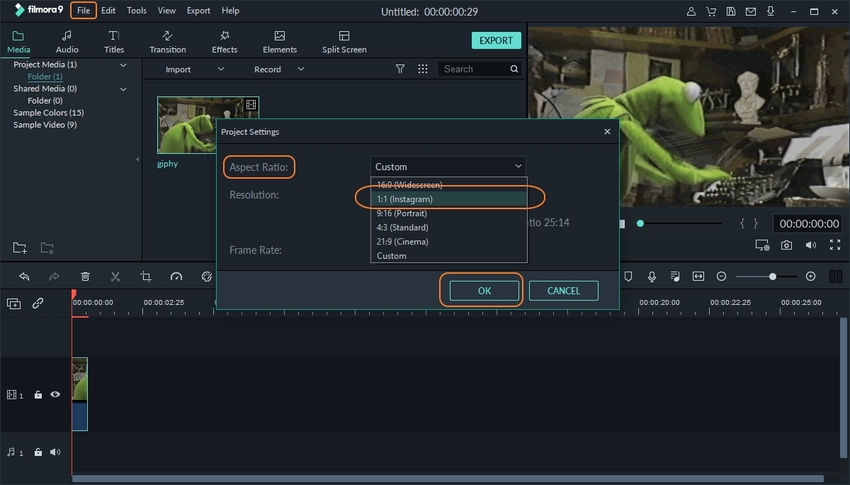Click the download icon in title bar
The width and height of the screenshot is (850, 485).
(770, 11)
